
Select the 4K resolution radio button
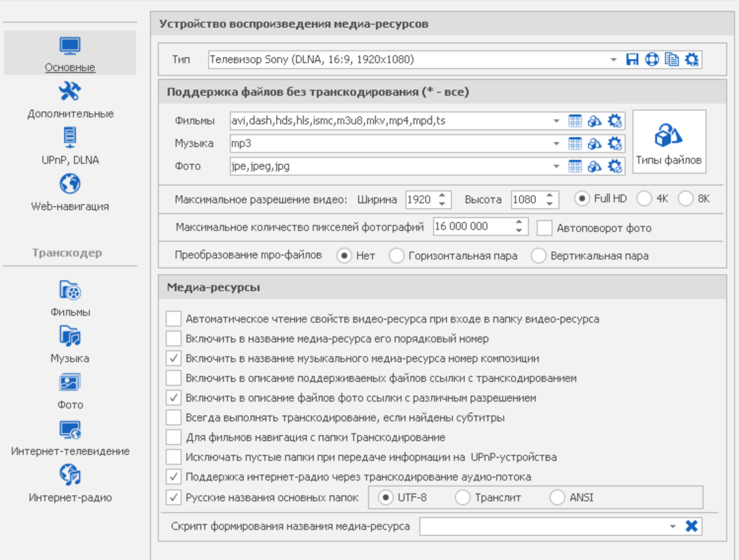click(x=644, y=199)
